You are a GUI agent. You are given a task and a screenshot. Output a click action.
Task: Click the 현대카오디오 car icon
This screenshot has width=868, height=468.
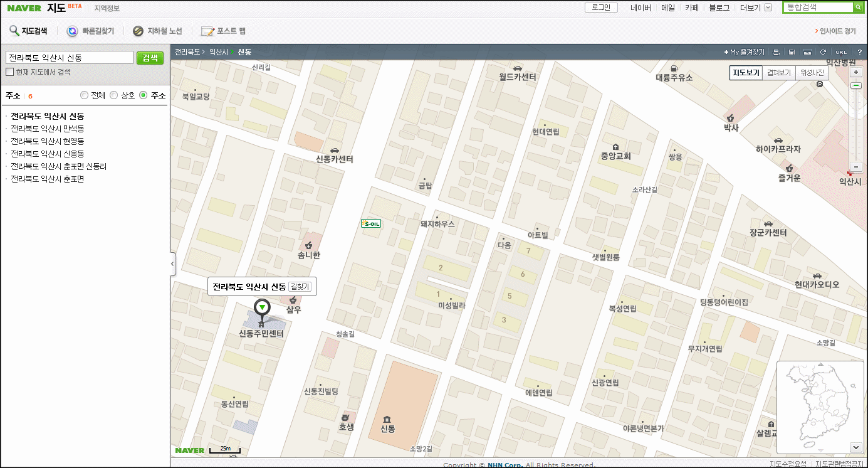817,275
